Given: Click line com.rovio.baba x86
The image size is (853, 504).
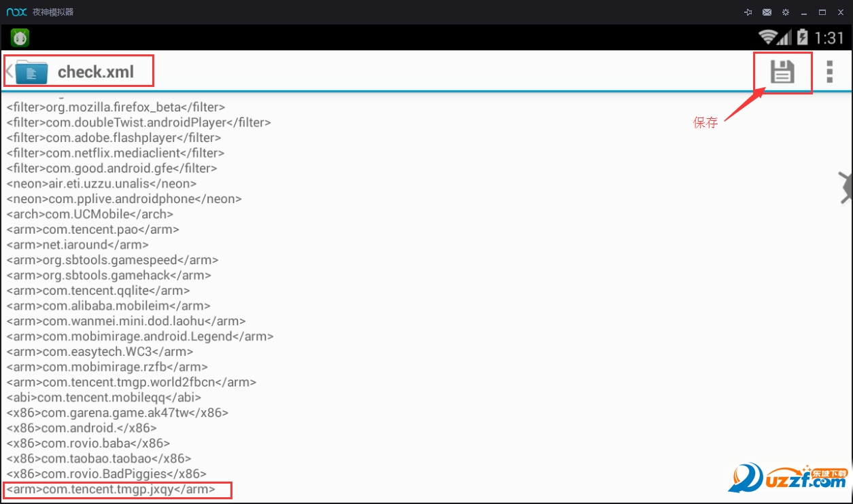Looking at the screenshot, I should coord(88,444).
